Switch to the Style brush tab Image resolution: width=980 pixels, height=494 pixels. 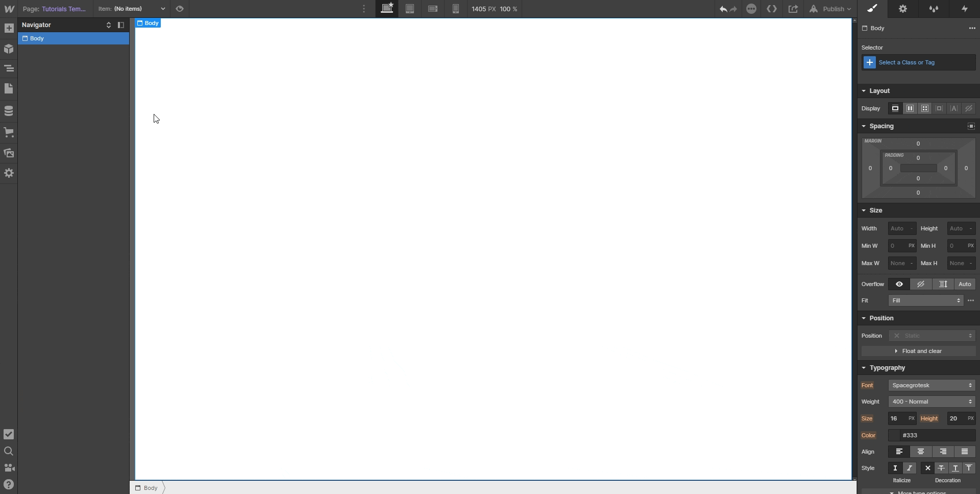872,9
